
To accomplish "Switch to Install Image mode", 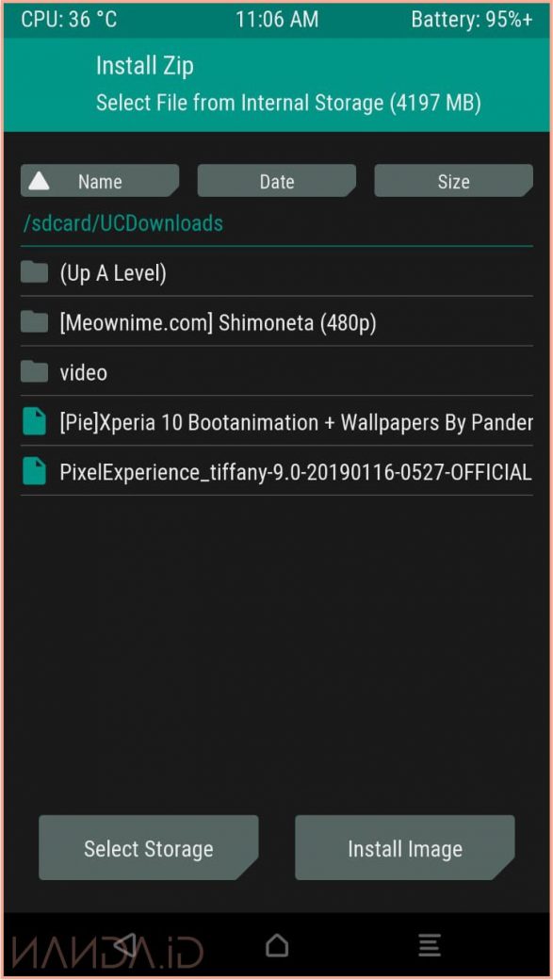I will coord(405,848).
